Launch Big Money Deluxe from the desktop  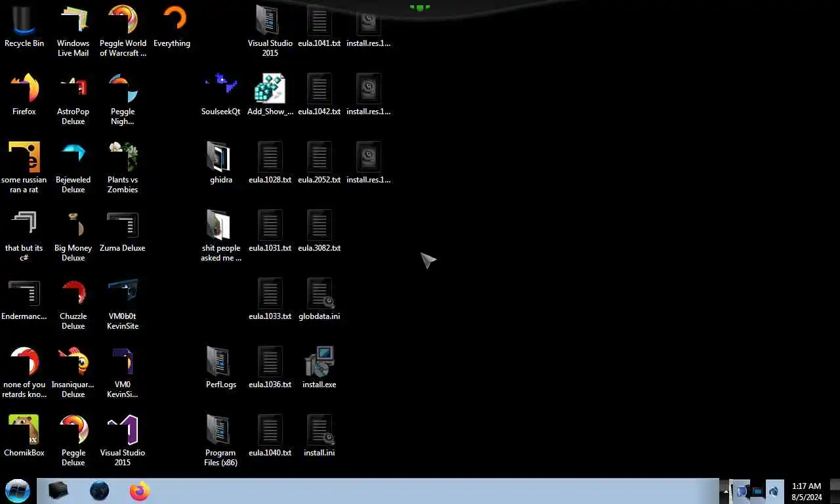(73, 236)
